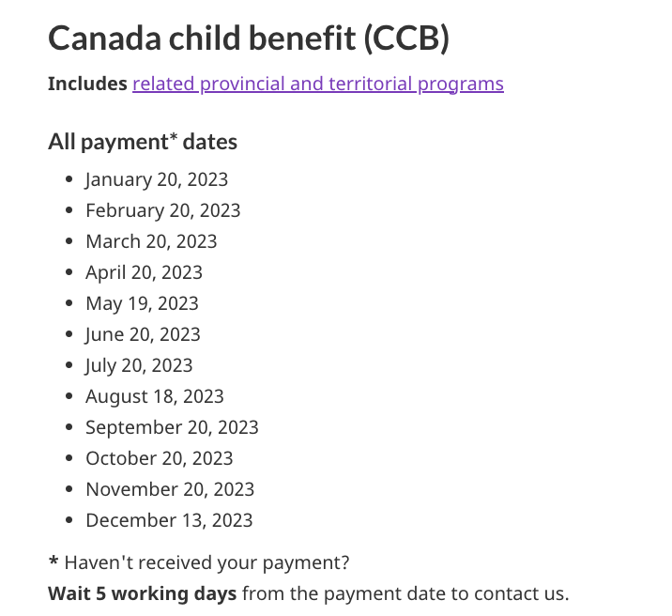Click the bullet beside January 20, 2023
The height and width of the screenshot is (616, 672).
tap(69, 179)
